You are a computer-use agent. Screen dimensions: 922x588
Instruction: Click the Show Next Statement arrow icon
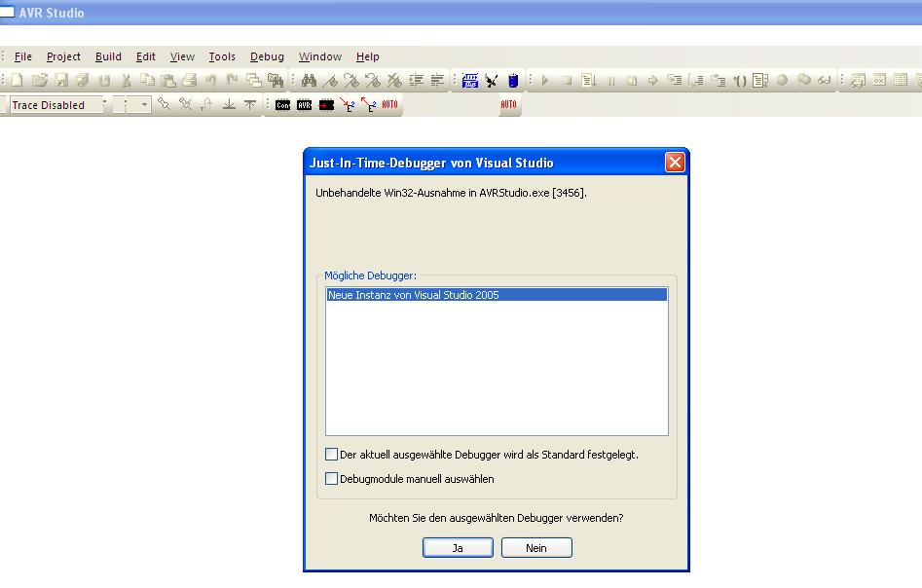653,80
